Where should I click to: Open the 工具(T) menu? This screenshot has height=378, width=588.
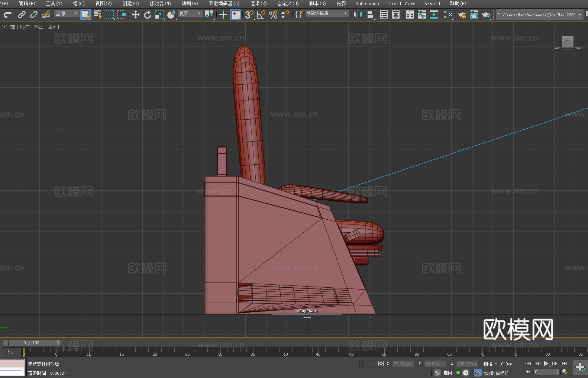point(54,3)
